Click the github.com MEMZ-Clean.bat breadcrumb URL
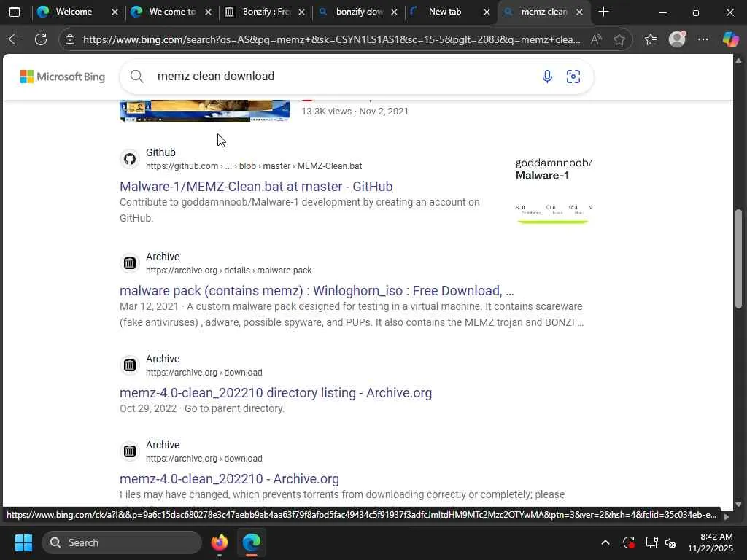The height and width of the screenshot is (560, 747). (254, 166)
